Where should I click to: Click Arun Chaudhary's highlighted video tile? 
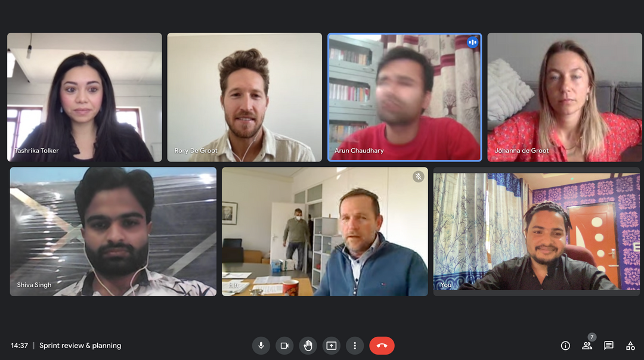point(404,97)
